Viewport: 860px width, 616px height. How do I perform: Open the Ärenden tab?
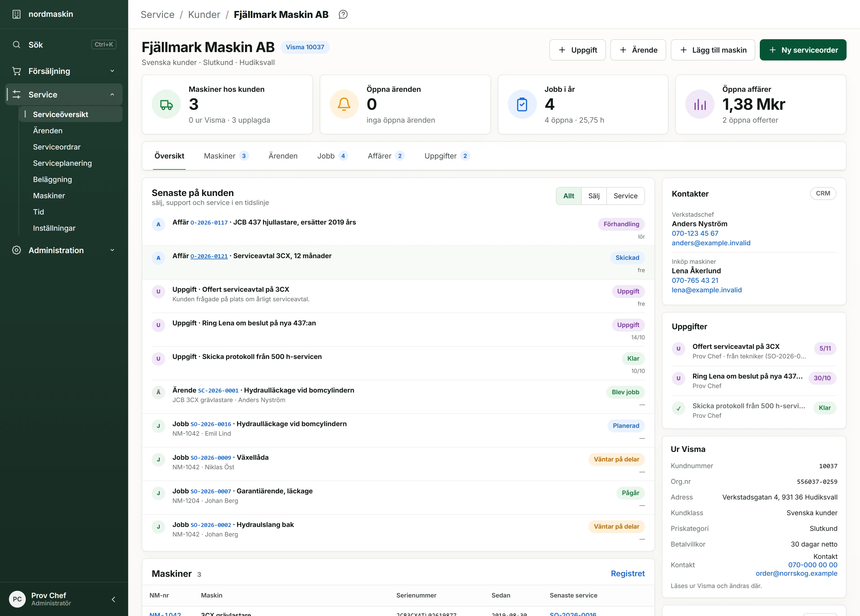(283, 156)
